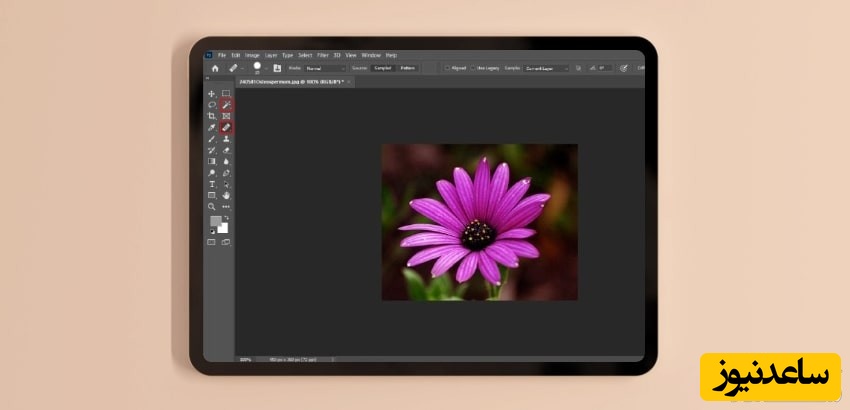
Task: Open the brush preset picker dropdown
Action: [266, 68]
